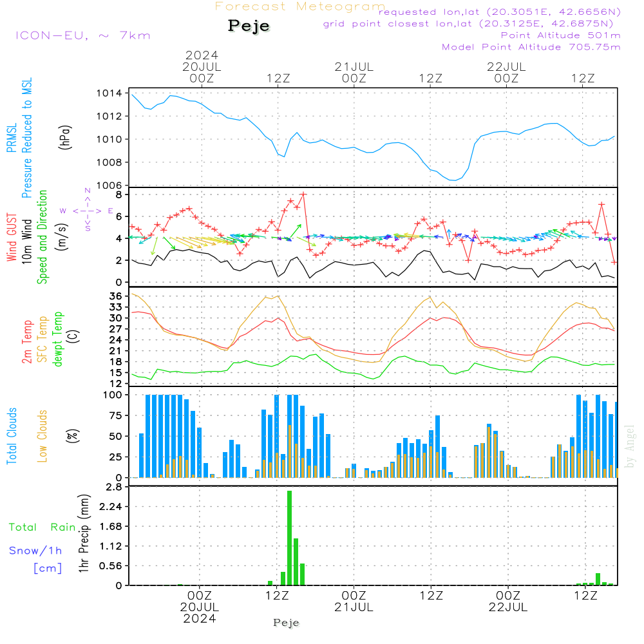644x644 pixels.
Task: Click the "requested lon,lat (20.3051E, 42.6656N)" line
Action: tap(500, 12)
